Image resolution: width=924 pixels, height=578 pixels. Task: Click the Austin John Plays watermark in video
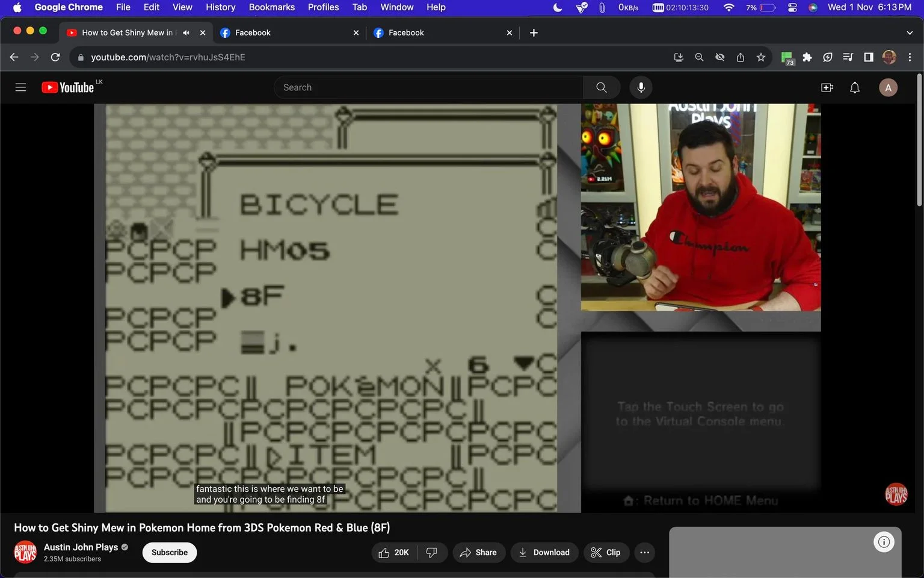pos(896,494)
